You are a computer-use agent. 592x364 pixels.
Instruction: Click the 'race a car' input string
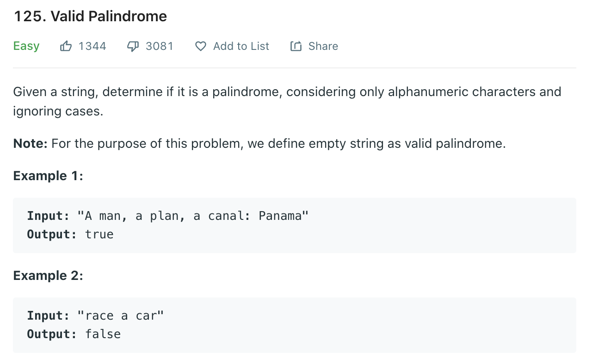pos(121,315)
